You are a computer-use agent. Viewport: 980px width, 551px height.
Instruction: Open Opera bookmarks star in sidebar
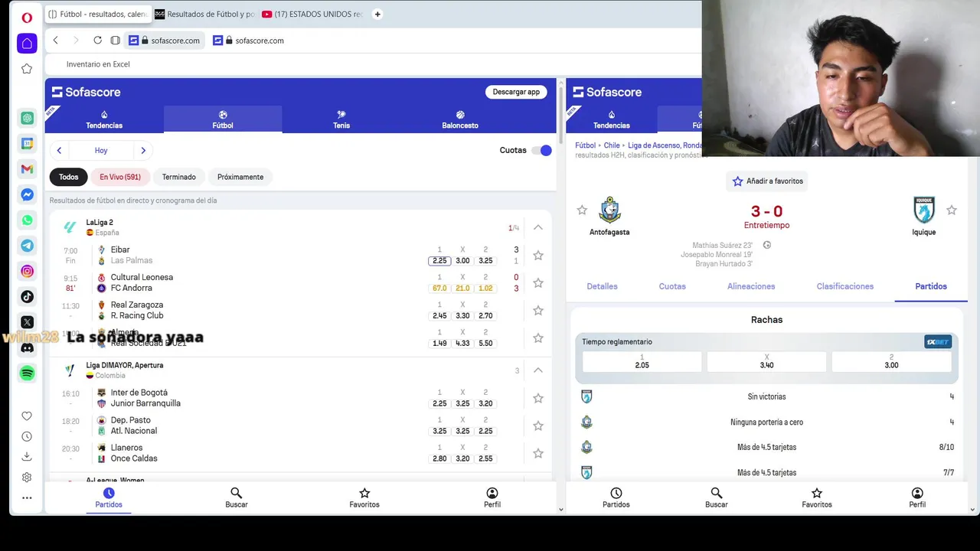pyautogui.click(x=27, y=69)
